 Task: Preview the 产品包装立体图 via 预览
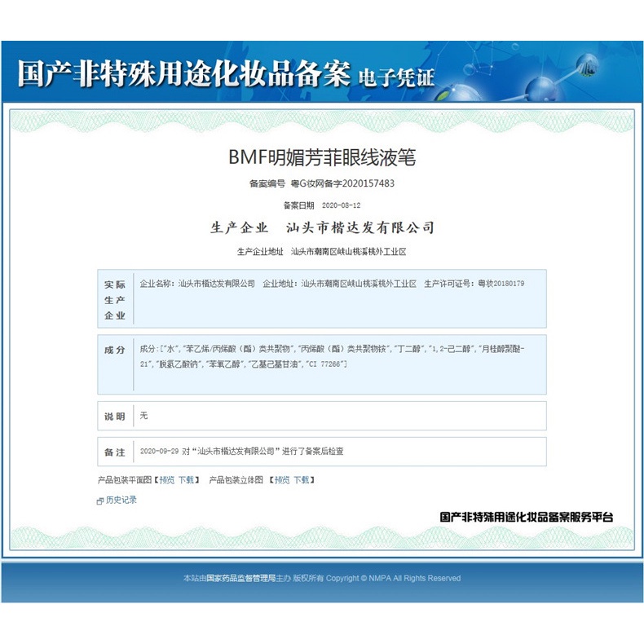tap(282, 479)
